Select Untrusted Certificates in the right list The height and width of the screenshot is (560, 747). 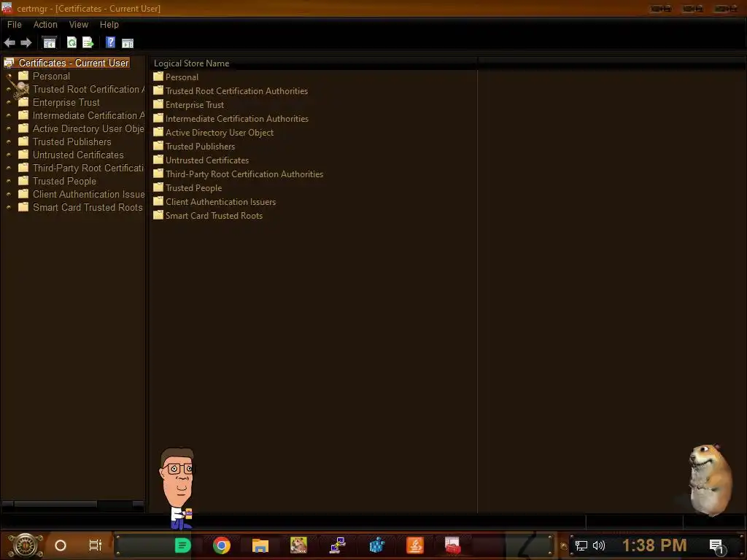207,160
